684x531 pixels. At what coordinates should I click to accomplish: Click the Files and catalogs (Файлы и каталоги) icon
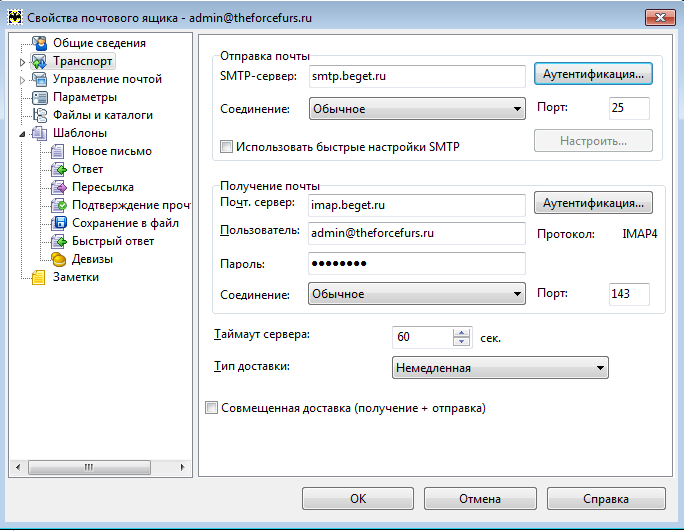40,115
